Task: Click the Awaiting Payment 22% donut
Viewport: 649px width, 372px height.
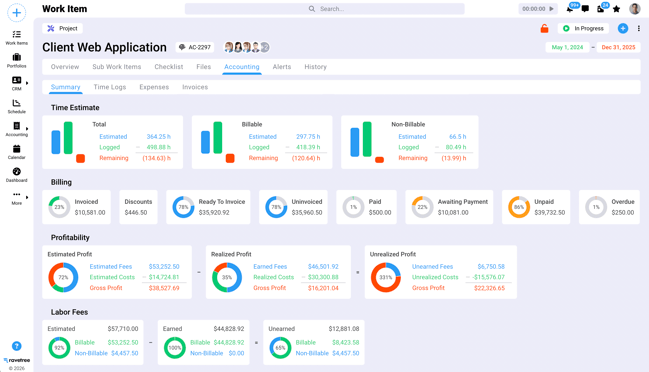Action: 422,207
